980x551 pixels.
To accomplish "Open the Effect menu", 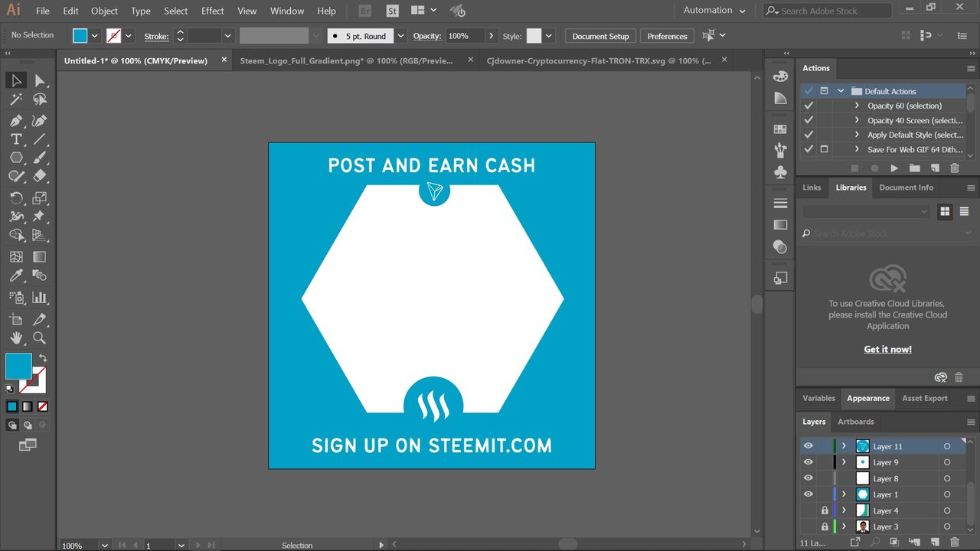I will point(213,11).
